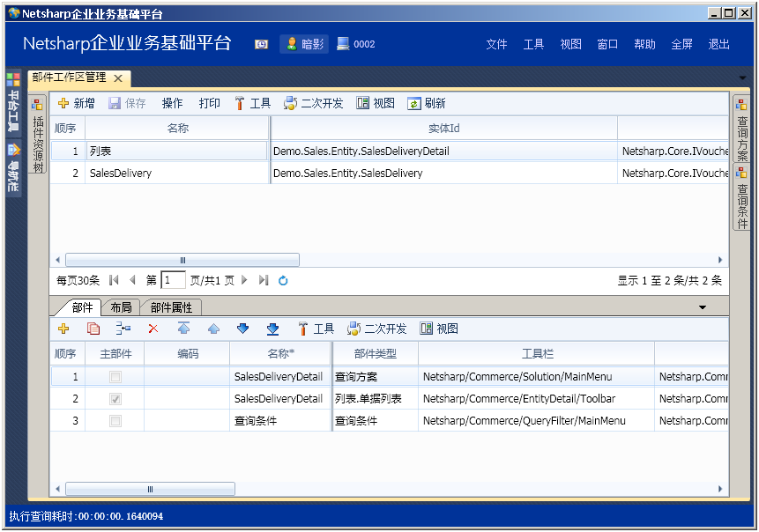Click the add part plus icon in lower toolbar

click(x=63, y=329)
